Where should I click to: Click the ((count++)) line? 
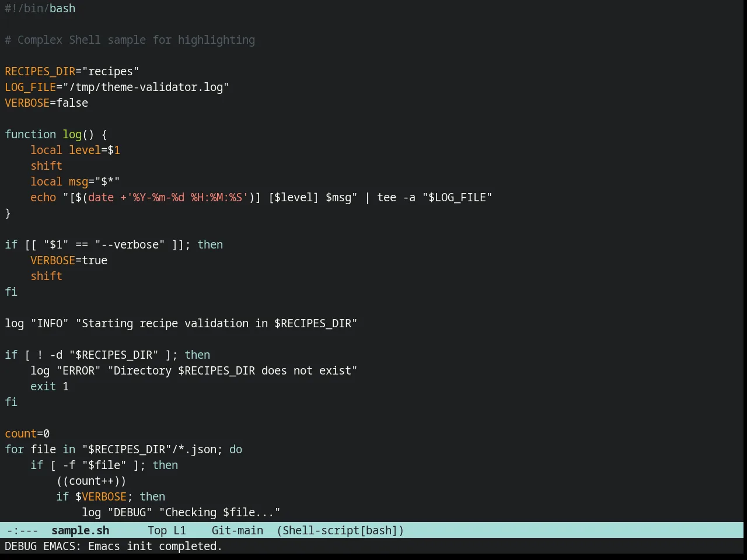pos(91,481)
